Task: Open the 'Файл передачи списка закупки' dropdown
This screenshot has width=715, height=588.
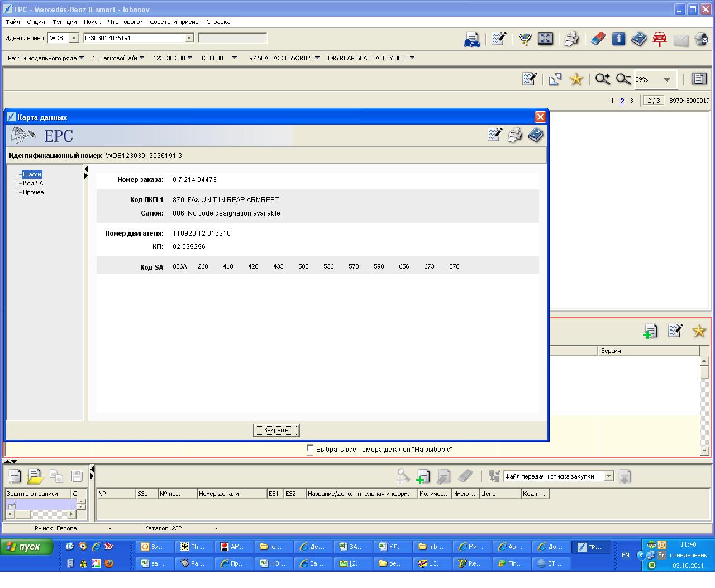Action: 608,476
